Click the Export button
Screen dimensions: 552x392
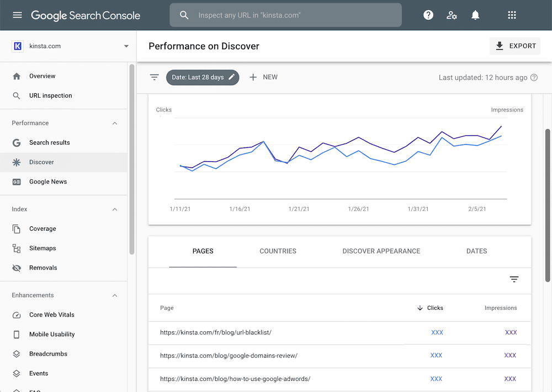tap(515, 46)
